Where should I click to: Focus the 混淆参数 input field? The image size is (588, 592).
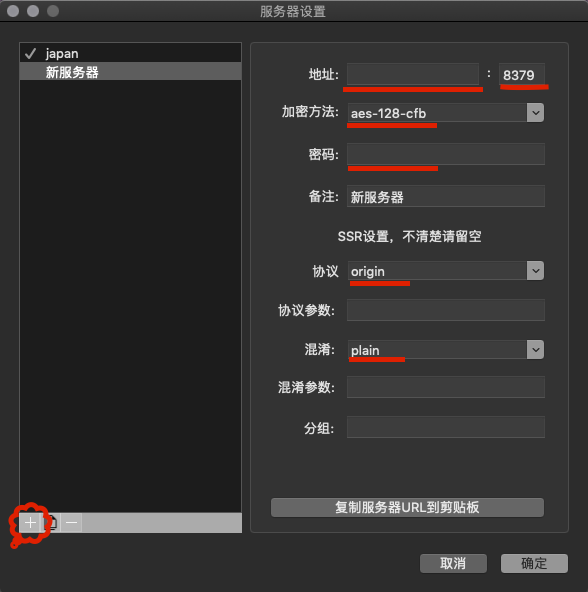[446, 387]
